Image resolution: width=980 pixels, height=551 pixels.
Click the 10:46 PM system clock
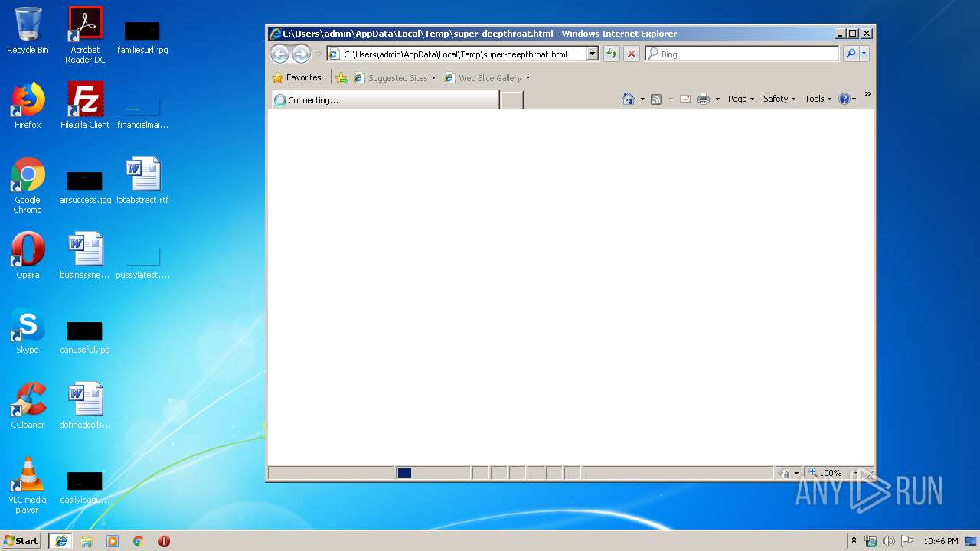point(940,540)
